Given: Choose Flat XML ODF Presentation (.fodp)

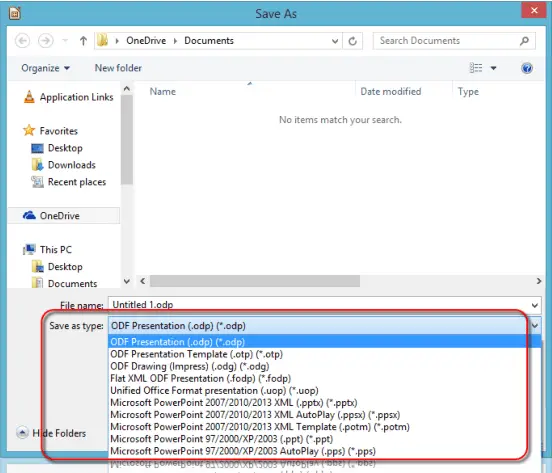Looking at the screenshot, I should (324, 378).
